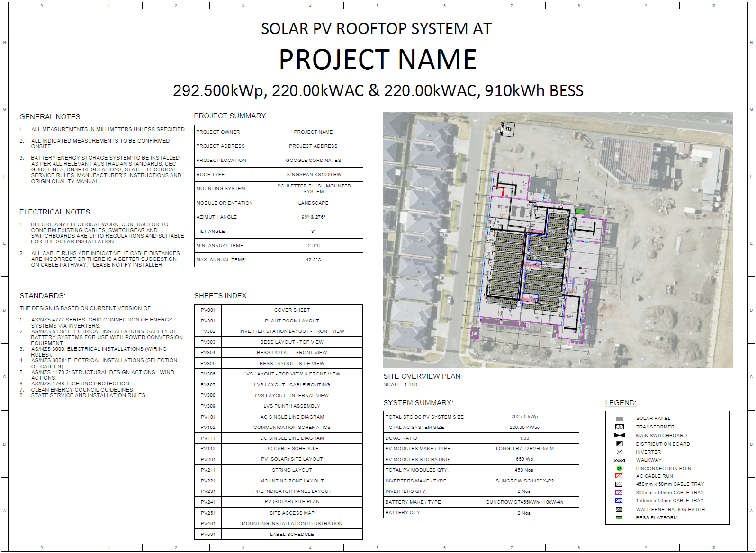Click the KINGSPAN KS1000 RW roof type value
This screenshot has width=756, height=553.
pos(314,175)
